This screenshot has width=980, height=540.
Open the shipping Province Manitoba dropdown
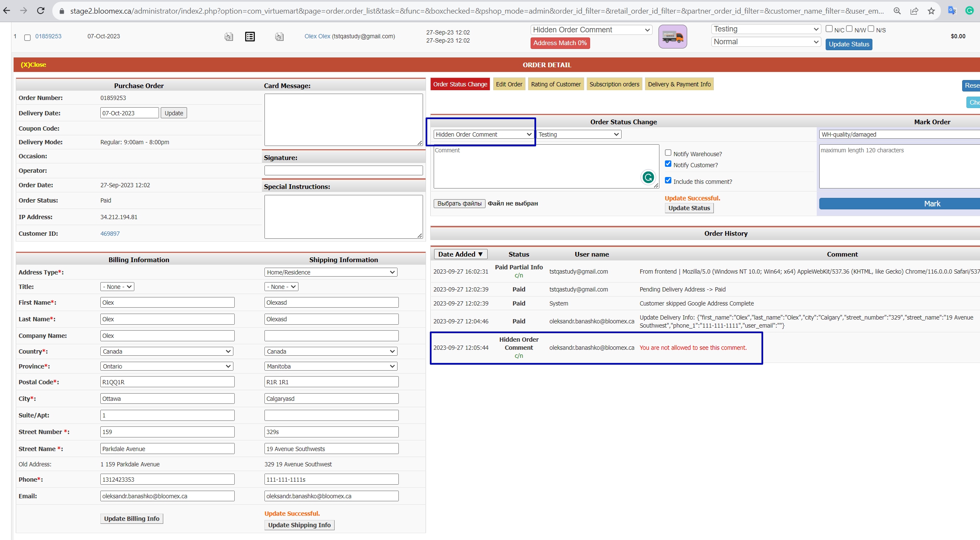pyautogui.click(x=331, y=366)
